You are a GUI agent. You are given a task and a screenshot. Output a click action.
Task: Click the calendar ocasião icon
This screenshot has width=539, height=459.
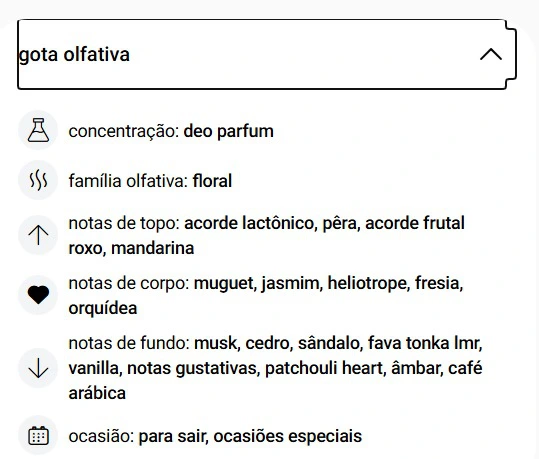click(38, 436)
